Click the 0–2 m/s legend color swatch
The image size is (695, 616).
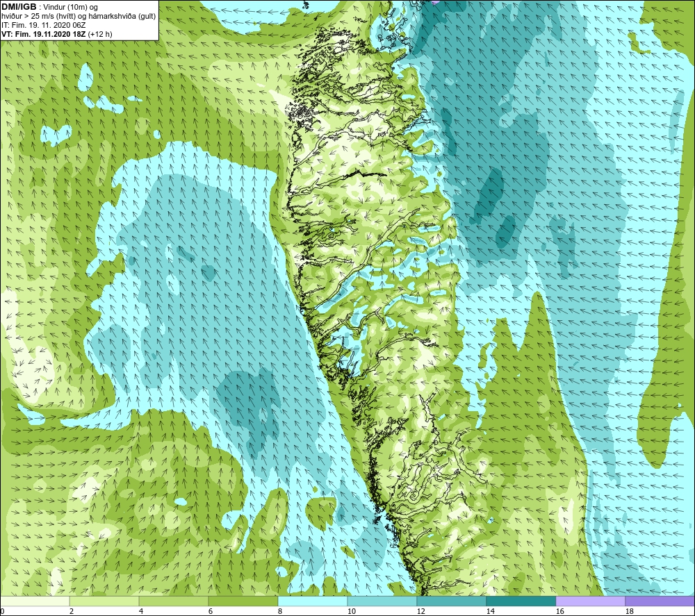[35, 601]
